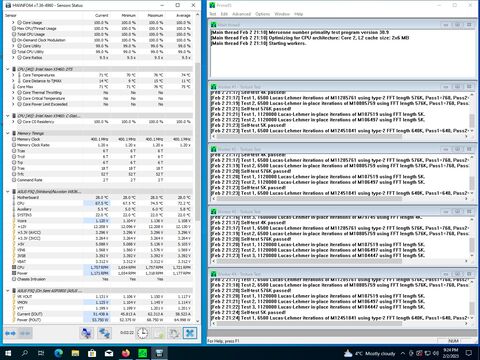Screen dimensions: 480x360
Task: Click the Prime95 Worker #4 window icon
Action: click(x=214, y=274)
